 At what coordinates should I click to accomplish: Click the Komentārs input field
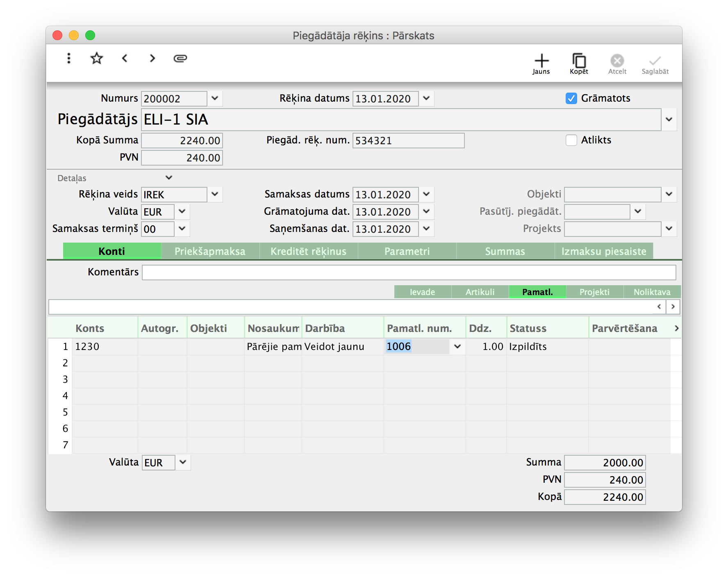pos(409,273)
